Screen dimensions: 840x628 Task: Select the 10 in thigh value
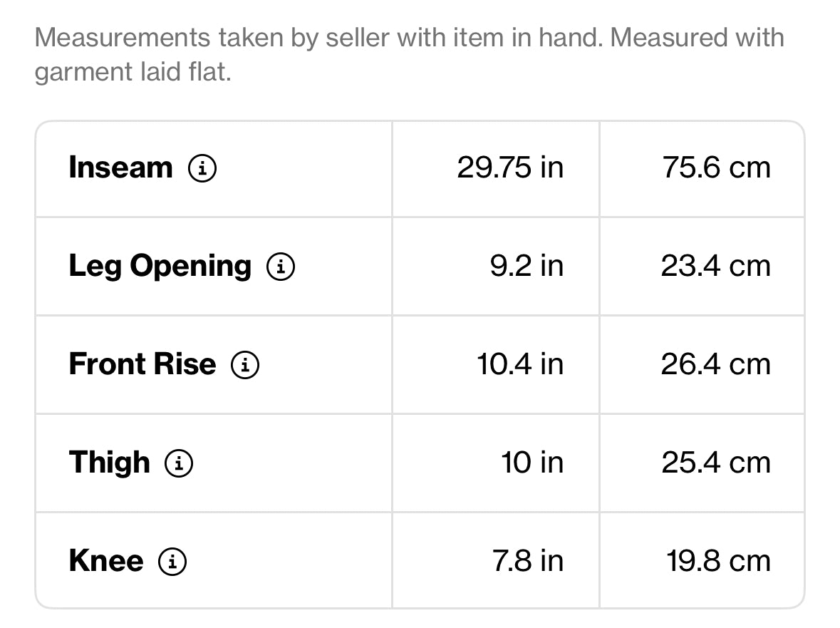click(x=532, y=463)
